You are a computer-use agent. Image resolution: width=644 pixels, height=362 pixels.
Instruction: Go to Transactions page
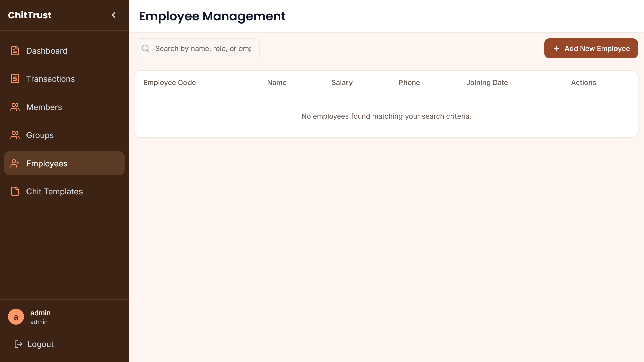tap(64, 79)
